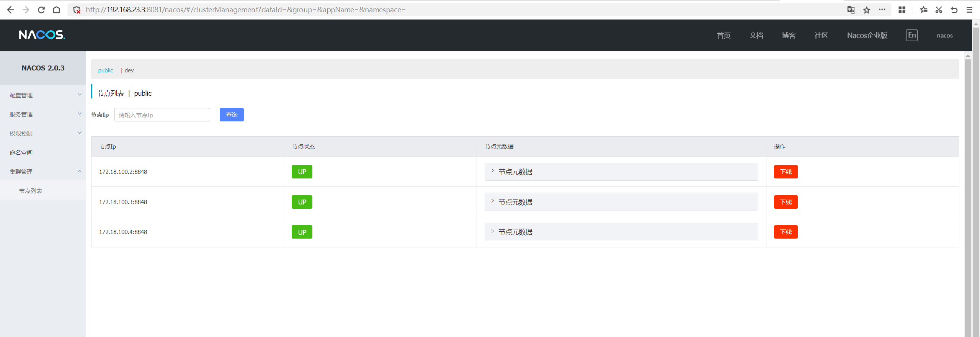Click the insecure site shield icon
The image size is (980, 337).
[77, 10]
